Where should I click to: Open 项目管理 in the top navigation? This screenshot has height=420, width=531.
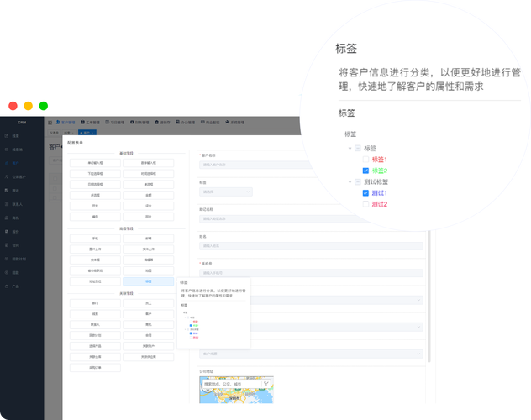[x=115, y=122]
